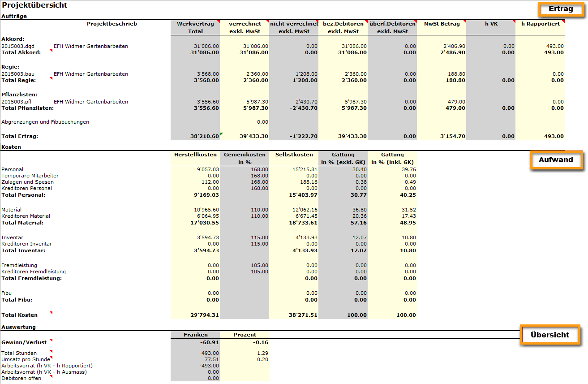This screenshot has height=384, width=588.
Task: Select the 'Selbstkosten' column header
Action: click(294, 155)
